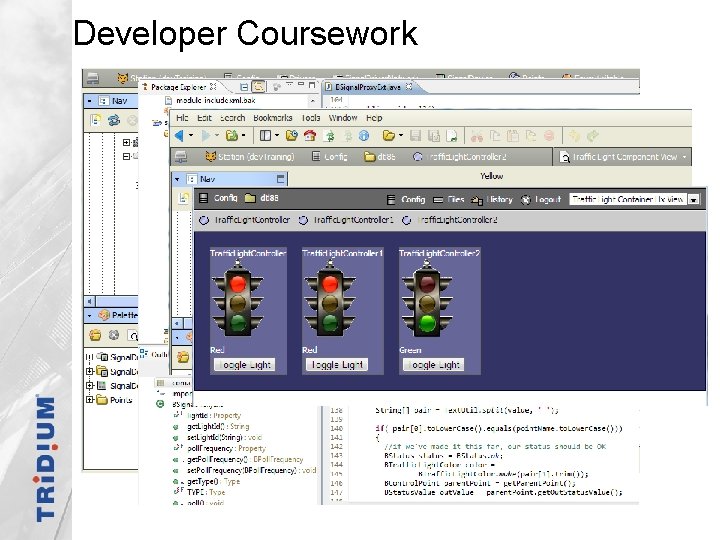Click the Files icon in the browser header
Screen dimensions: 720x540
[438, 200]
